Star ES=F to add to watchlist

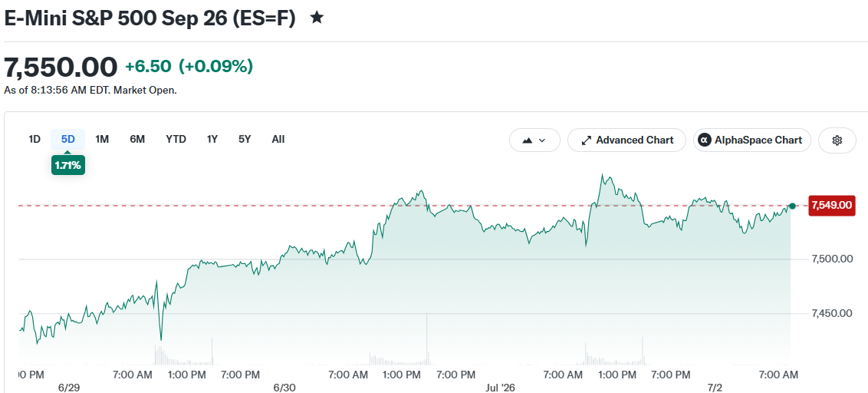coord(317,18)
